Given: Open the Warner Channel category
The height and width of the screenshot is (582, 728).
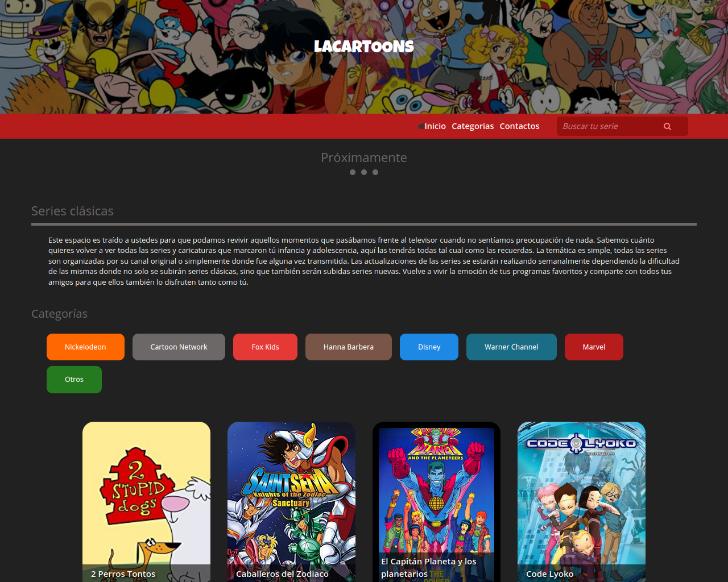Looking at the screenshot, I should pos(511,347).
